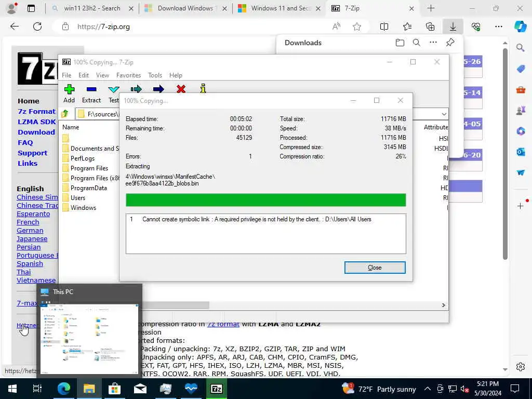This screenshot has height=399, width=532.
Task: Open Browser essentials heart icon
Action: (476, 26)
